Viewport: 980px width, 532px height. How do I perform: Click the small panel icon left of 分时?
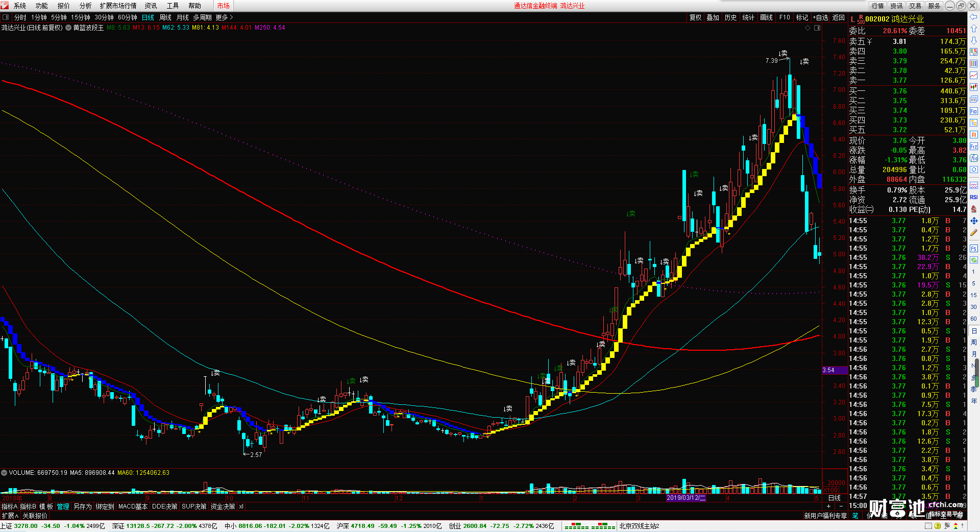pos(6,17)
